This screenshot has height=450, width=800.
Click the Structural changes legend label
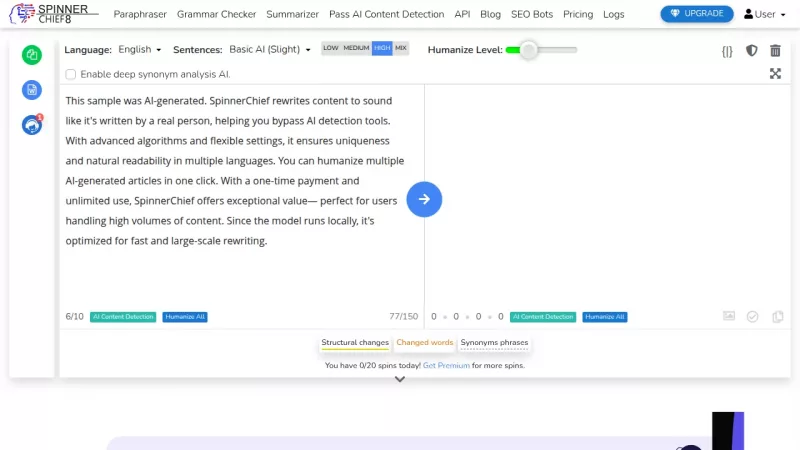355,343
